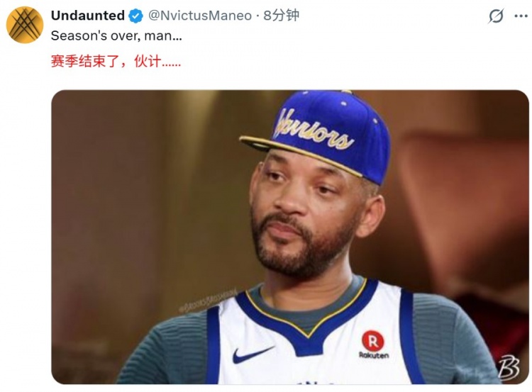Open the 8分钟 timestamp link
The width and height of the screenshot is (532, 392).
[x=282, y=16]
